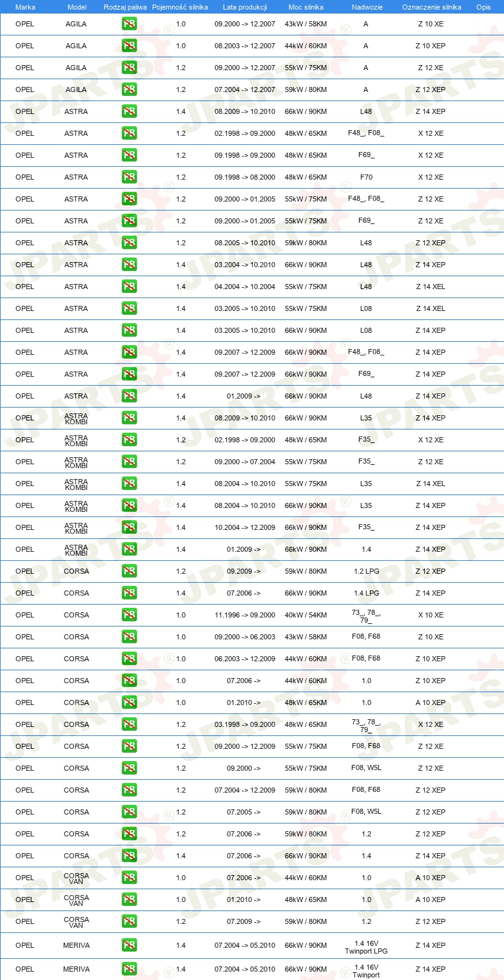The image size is (504, 980).
Task: Select '07.2004 -> 12.2007' AGILA production years
Action: point(245,90)
